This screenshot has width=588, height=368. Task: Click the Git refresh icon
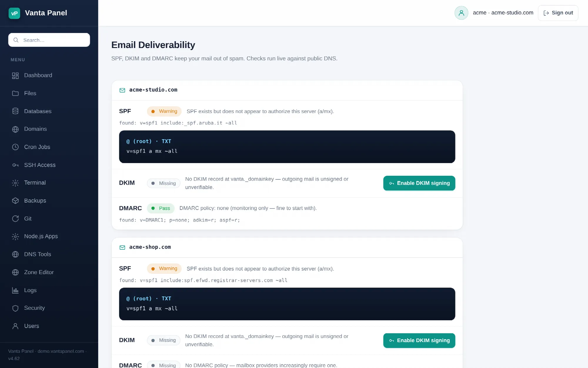pyautogui.click(x=15, y=219)
